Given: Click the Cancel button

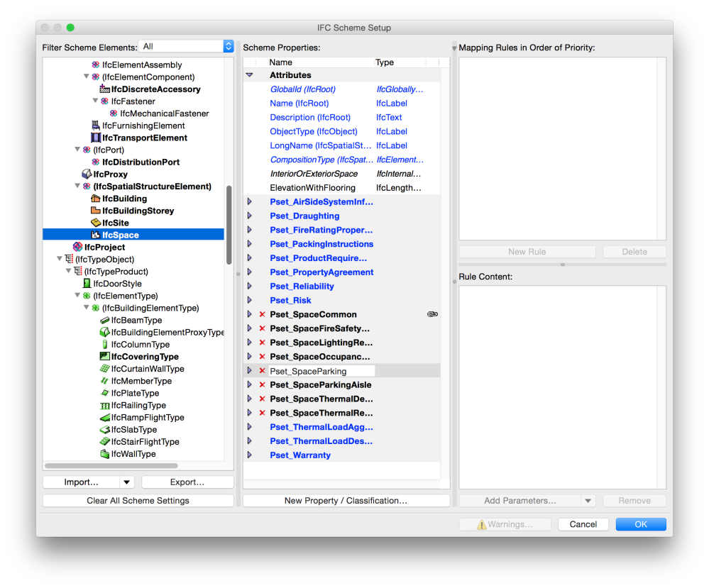Looking at the screenshot, I should click(583, 524).
